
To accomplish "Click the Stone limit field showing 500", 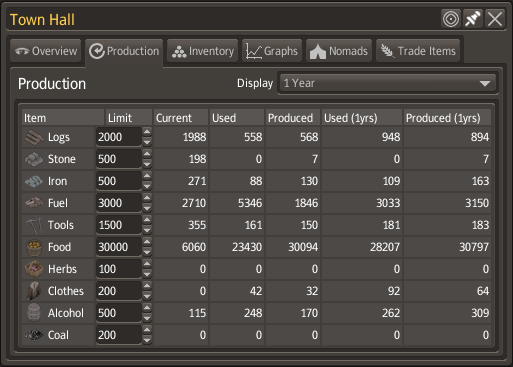I will tap(119, 159).
